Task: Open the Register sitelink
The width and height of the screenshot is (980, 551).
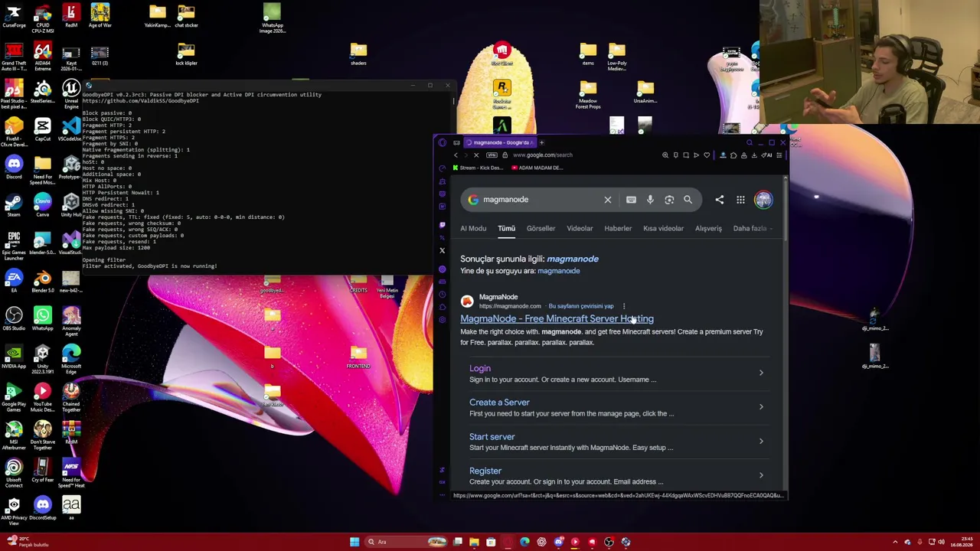Action: (485, 471)
